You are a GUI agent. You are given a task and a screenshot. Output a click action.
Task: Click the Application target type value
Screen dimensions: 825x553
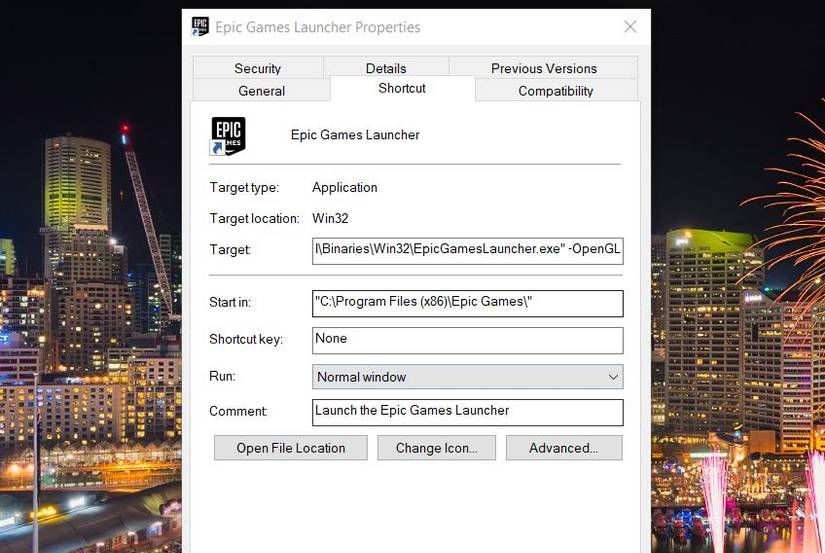coord(345,187)
